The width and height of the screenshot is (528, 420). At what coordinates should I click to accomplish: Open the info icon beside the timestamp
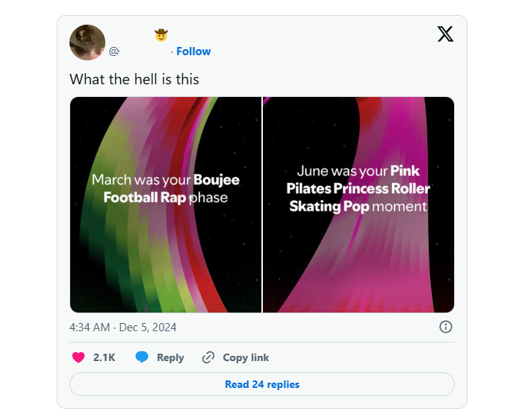[446, 327]
